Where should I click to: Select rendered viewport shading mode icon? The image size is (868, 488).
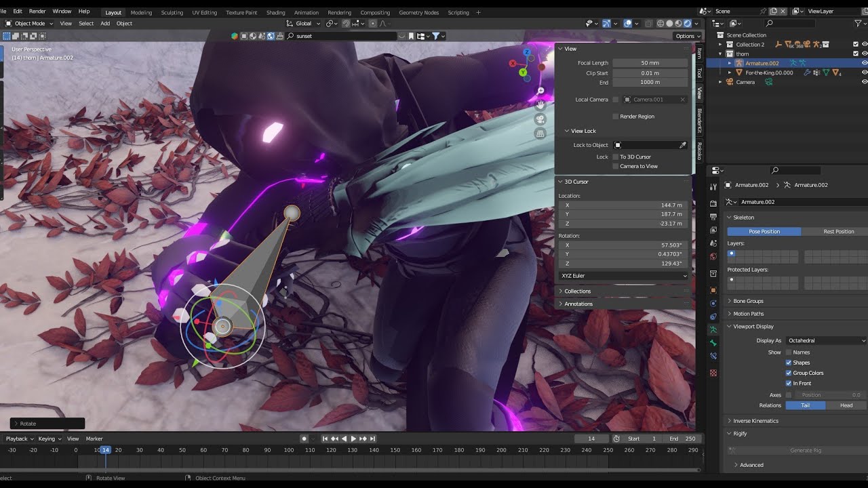coord(688,23)
